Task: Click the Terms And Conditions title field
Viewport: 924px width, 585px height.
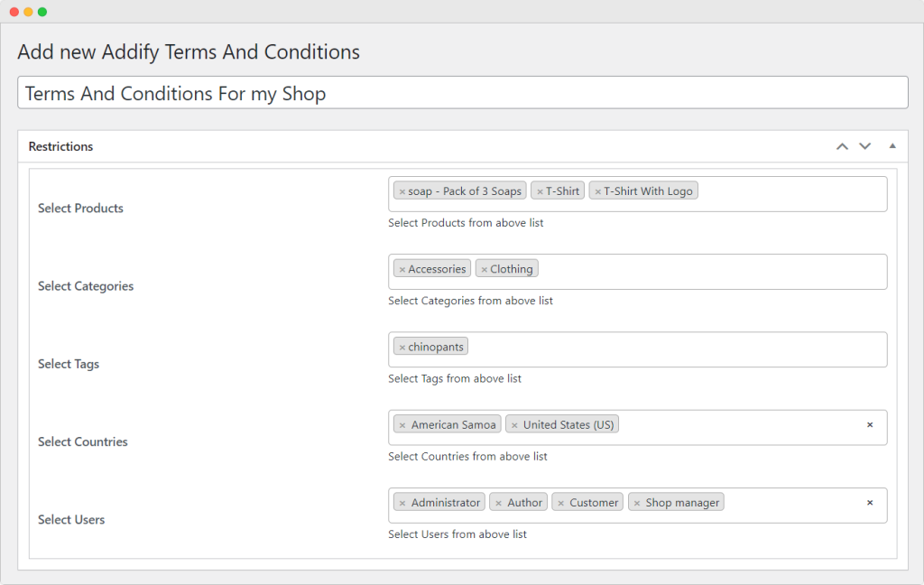Action: coord(462,93)
